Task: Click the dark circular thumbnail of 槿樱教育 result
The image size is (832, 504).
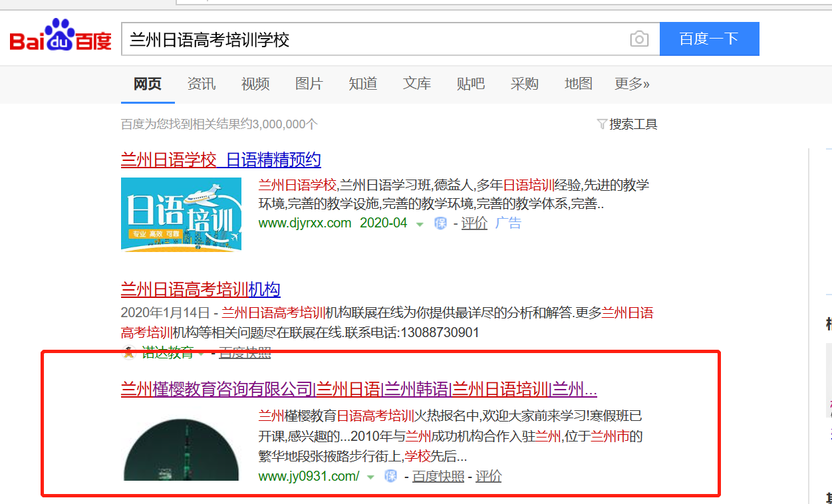Action: 181,448
